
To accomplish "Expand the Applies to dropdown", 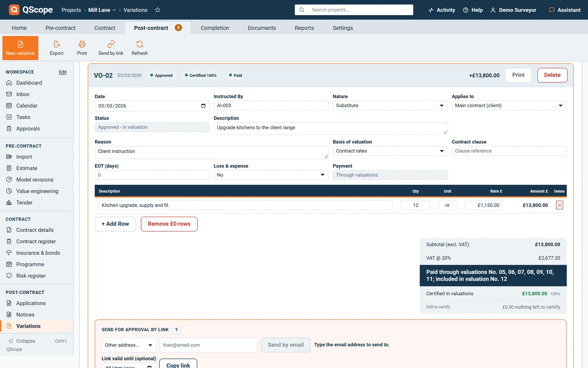I will (x=509, y=106).
